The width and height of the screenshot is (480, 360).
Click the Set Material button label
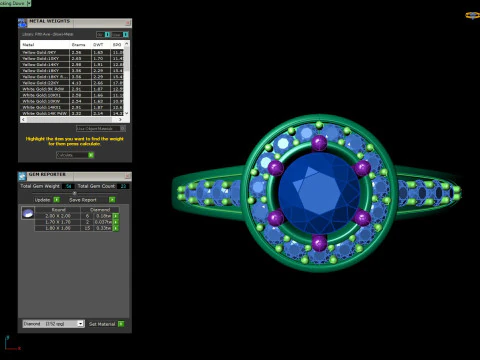click(102, 324)
